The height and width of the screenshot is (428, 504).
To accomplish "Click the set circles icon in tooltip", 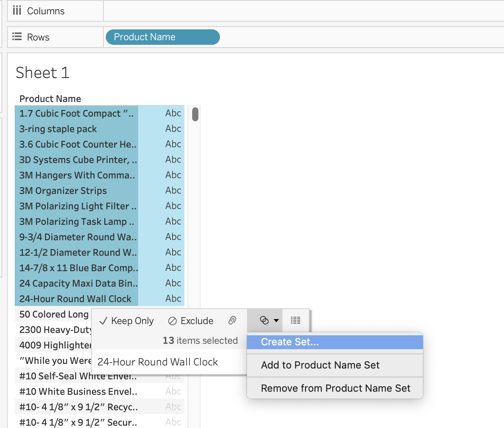I will click(264, 320).
